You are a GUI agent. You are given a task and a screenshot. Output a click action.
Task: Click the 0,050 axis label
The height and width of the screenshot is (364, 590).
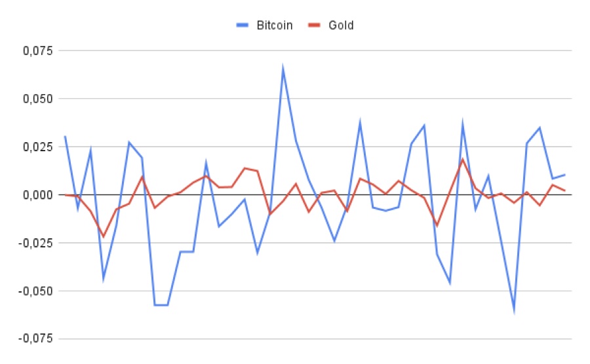click(x=37, y=99)
